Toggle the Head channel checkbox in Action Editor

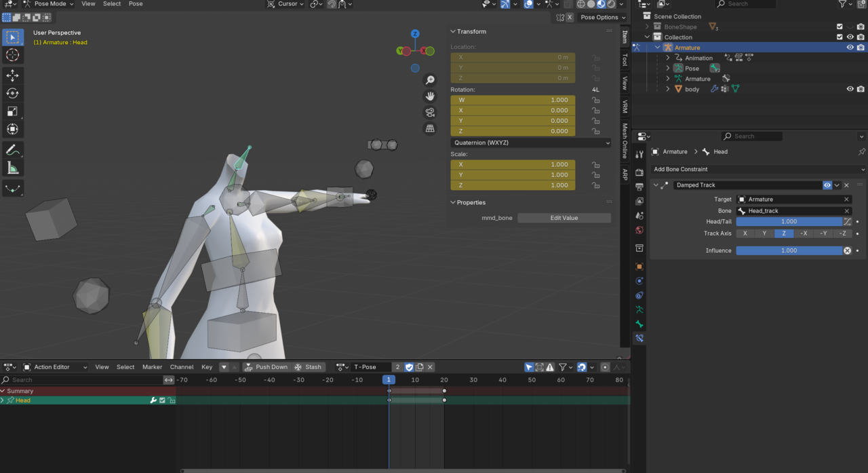coord(162,400)
